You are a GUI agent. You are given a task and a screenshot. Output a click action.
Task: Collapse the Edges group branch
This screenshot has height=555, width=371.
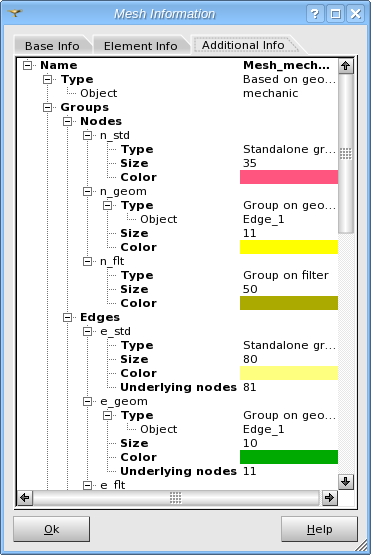tap(67, 317)
